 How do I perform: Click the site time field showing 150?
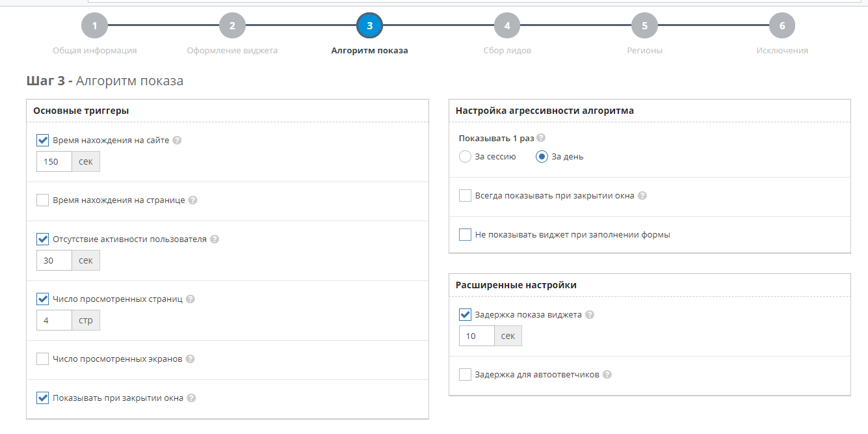click(54, 161)
